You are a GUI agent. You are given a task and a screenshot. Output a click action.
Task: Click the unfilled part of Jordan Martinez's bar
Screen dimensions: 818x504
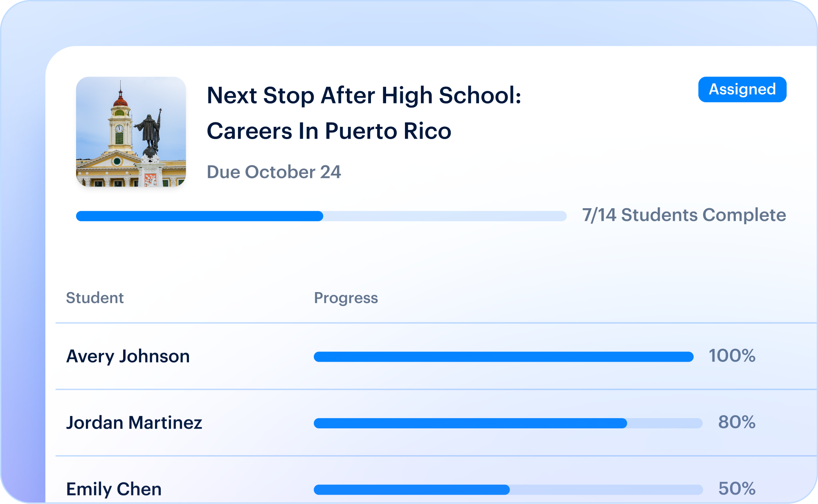click(665, 423)
